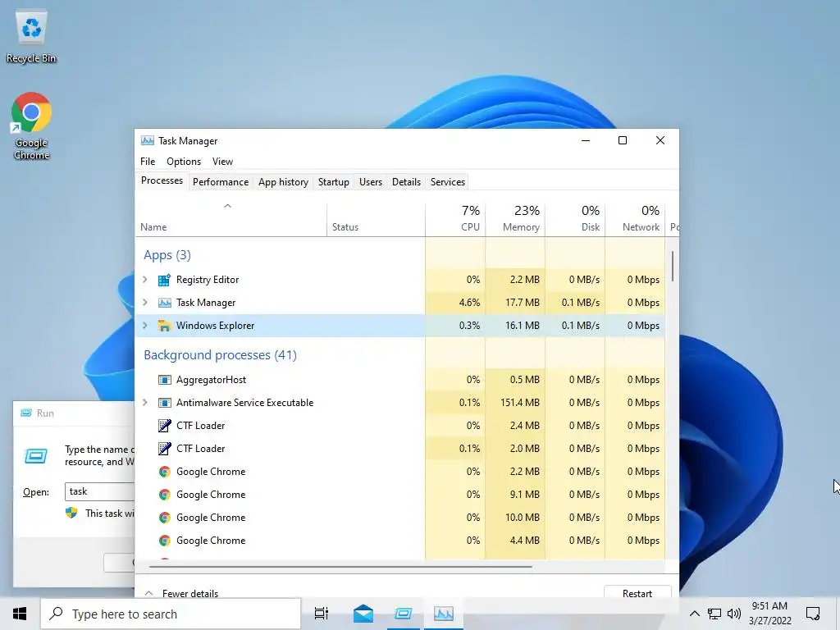840x630 pixels.
Task: Expand the Registry Editor process row
Action: pos(144,280)
